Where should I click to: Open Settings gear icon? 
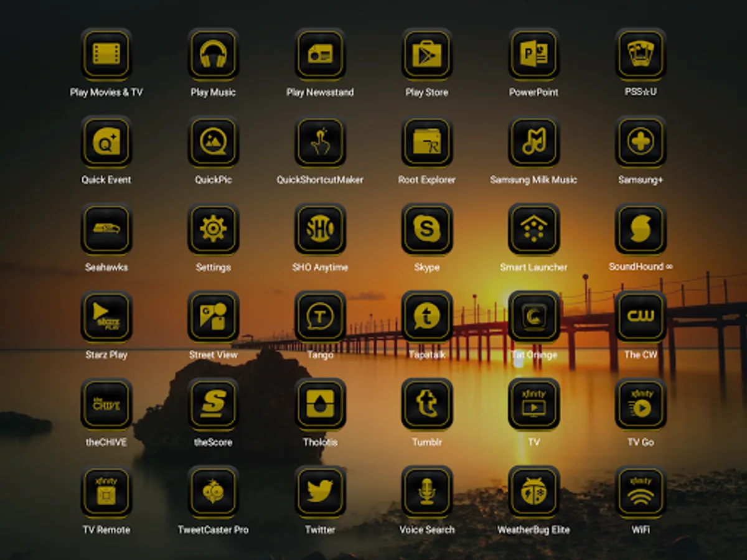[x=214, y=230]
